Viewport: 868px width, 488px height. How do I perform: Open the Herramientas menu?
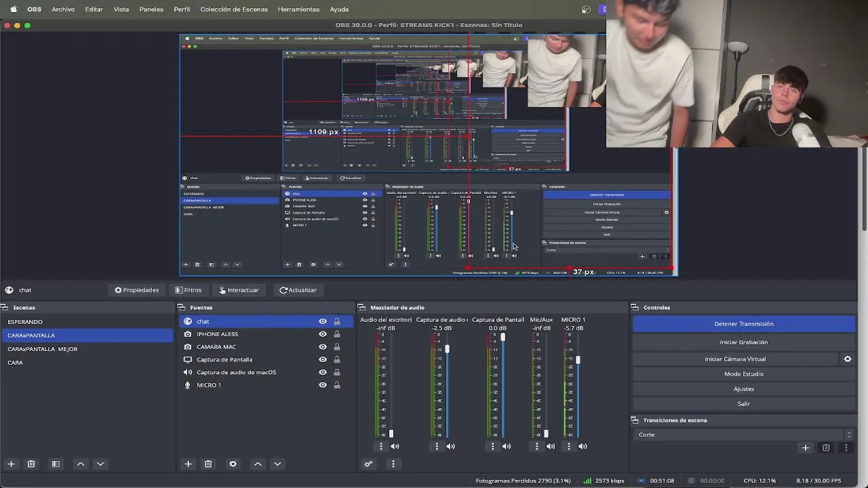298,9
